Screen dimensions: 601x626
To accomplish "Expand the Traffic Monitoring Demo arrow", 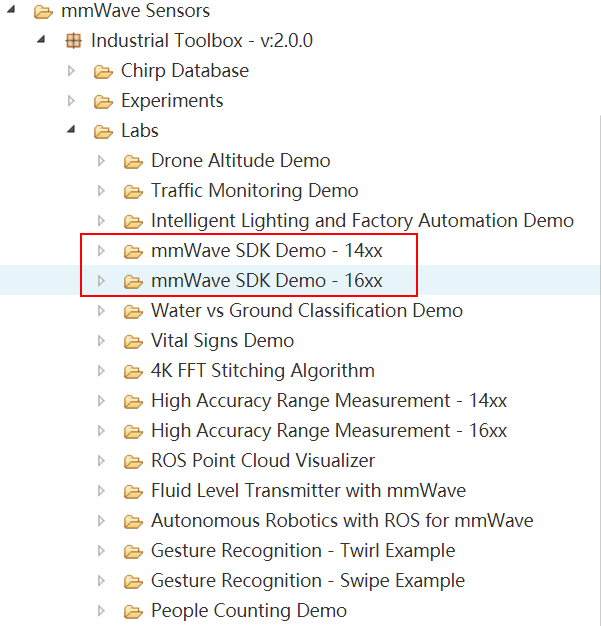I will point(101,191).
